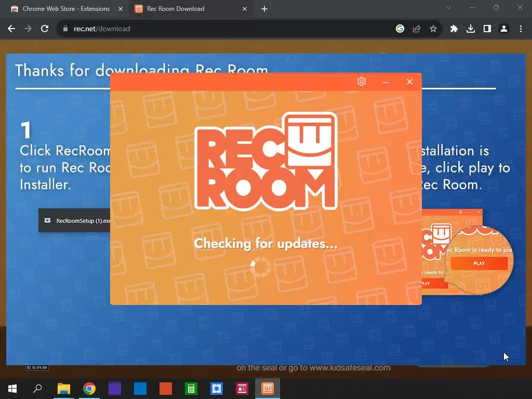The image size is (532, 399).
Task: Open crimson window app on taskbar
Action: [x=242, y=389]
